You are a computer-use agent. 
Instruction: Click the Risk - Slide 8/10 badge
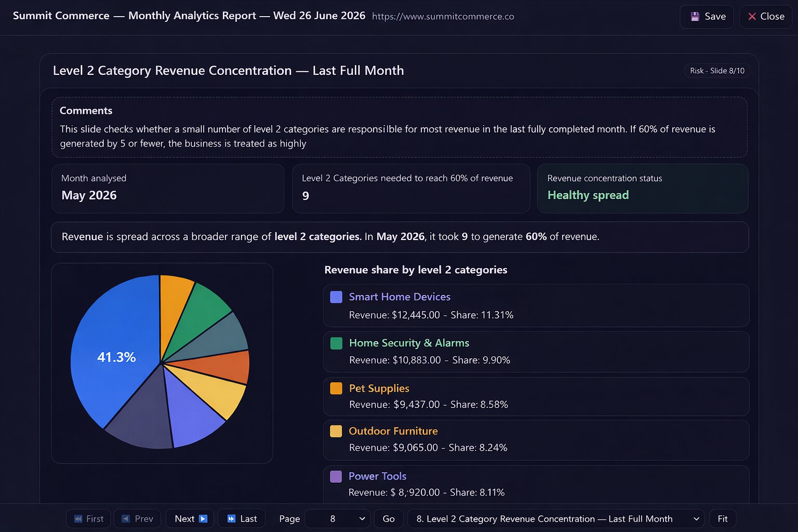tap(717, 71)
